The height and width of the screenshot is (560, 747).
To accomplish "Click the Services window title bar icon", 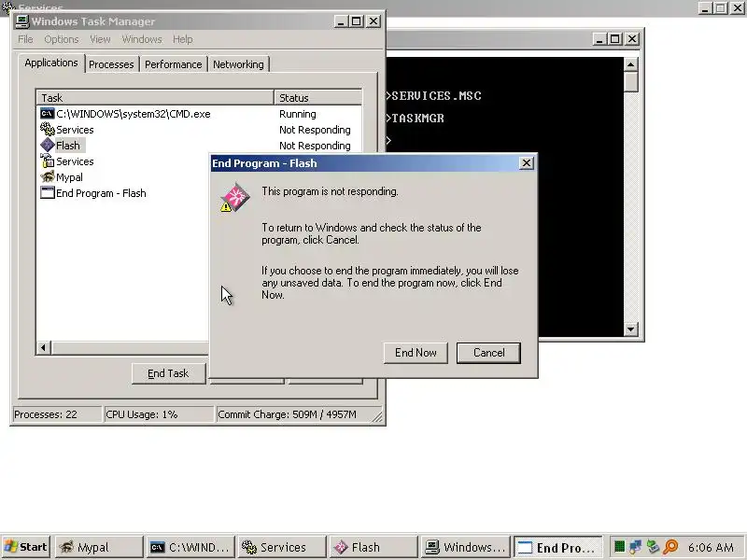I will (x=8, y=7).
